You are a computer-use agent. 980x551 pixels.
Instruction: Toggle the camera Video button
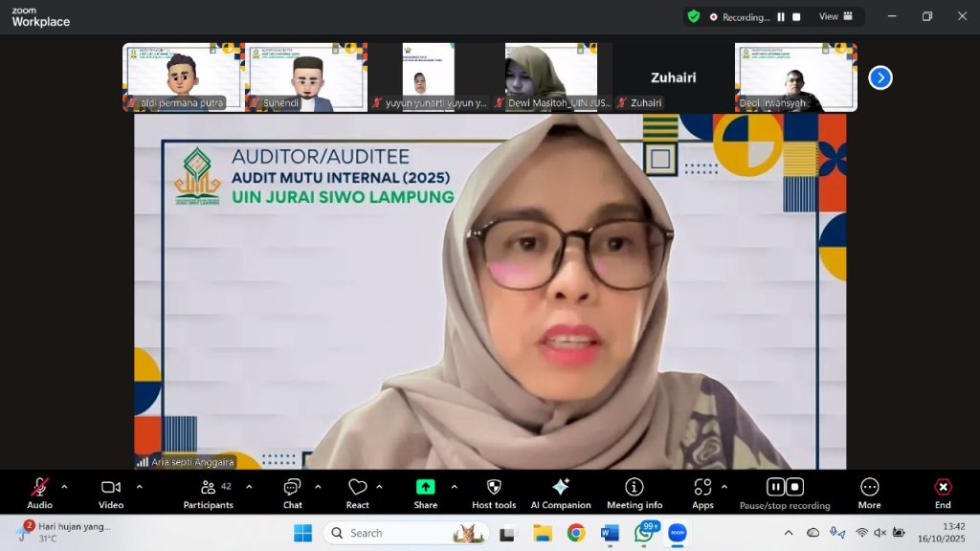click(111, 493)
